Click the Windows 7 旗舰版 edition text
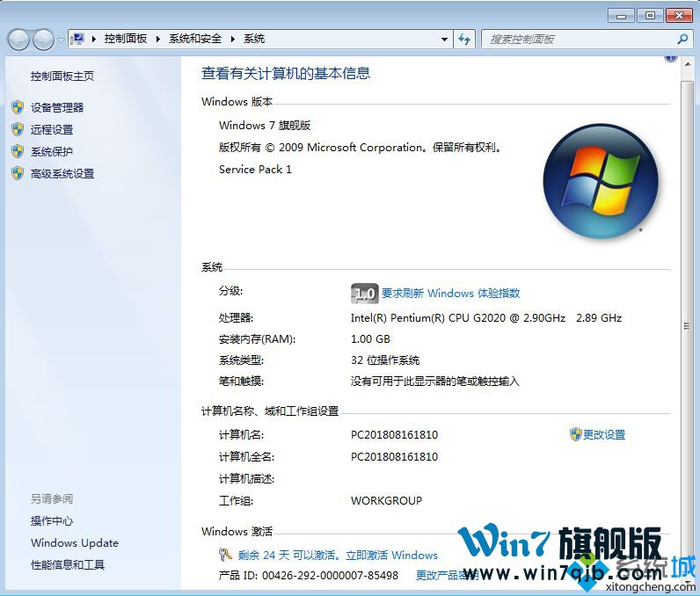The width and height of the screenshot is (700, 596). pos(265,126)
